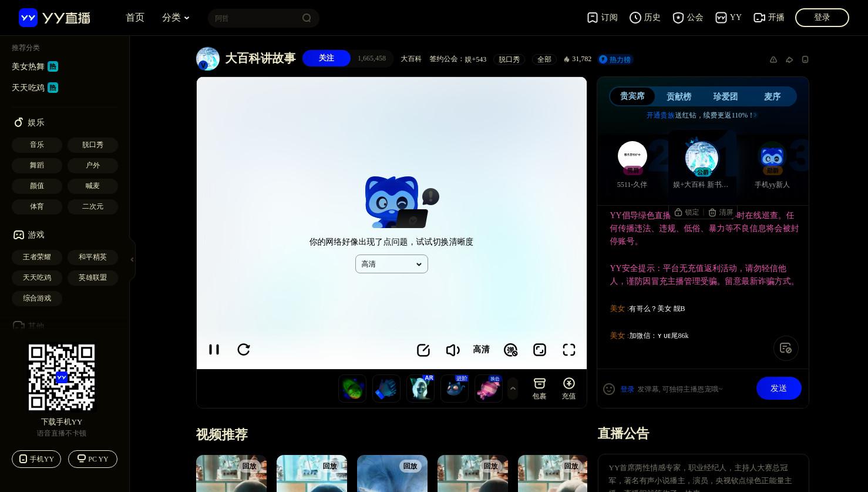Viewport: 868px width, 492px height.
Task: Start broadcasting with 开播
Action: click(x=769, y=18)
